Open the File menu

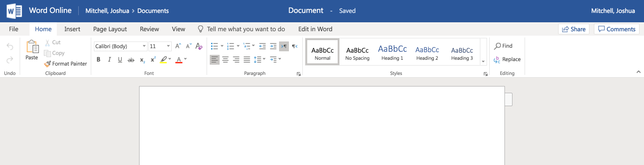pos(13,29)
